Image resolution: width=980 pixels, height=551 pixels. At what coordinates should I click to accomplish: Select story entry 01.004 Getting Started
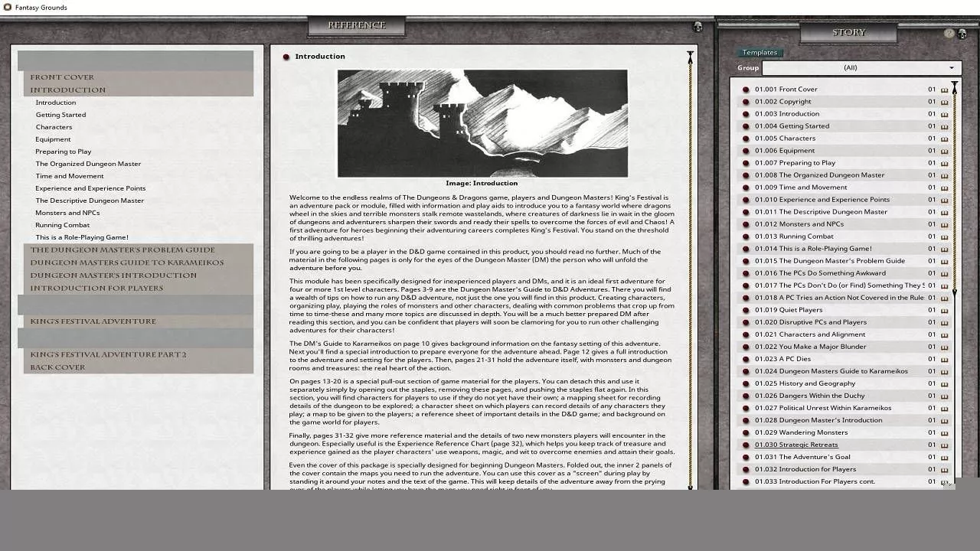792,126
